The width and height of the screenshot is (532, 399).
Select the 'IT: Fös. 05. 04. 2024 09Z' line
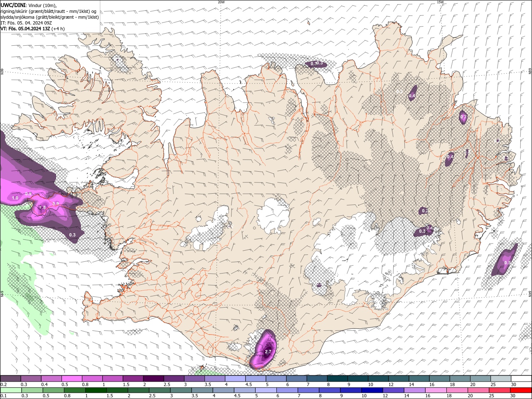tap(26, 23)
